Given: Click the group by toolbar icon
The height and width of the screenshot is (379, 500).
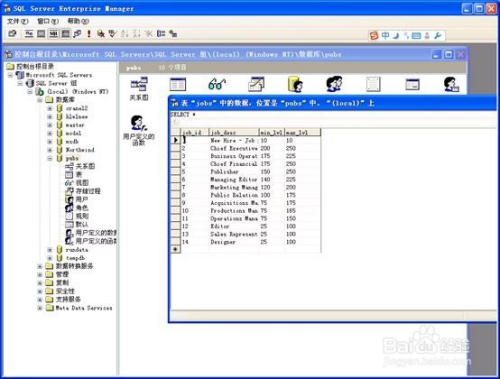Looking at the screenshot, I should pos(161,34).
